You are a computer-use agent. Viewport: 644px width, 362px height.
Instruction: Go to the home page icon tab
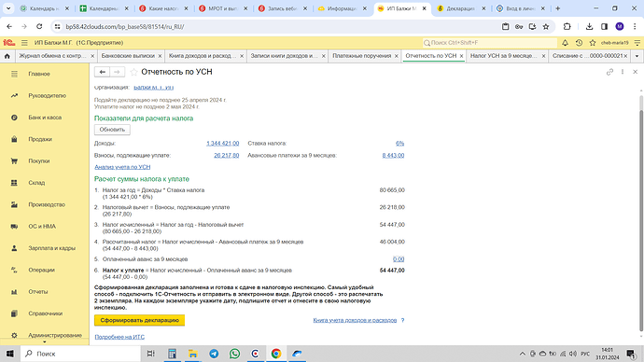coord(7,56)
